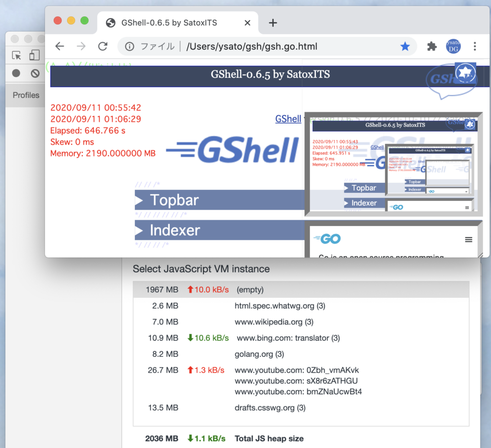
Task: Bookmark this page with the star icon
Action: (405, 47)
